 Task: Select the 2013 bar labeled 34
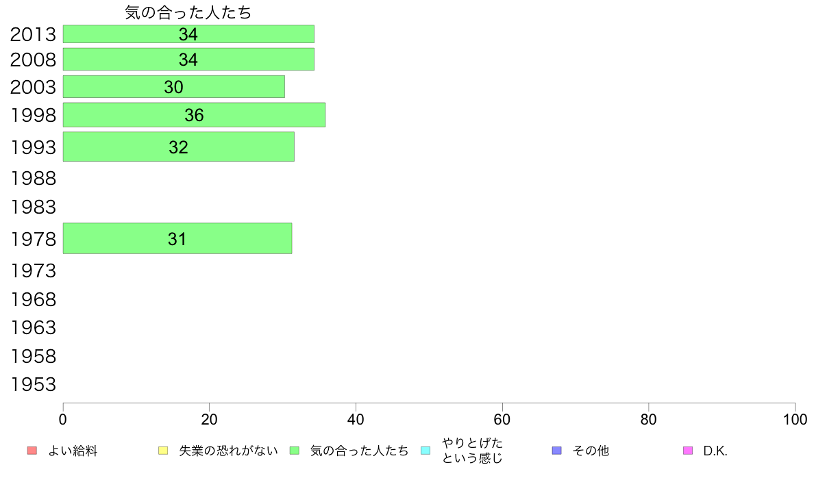click(188, 34)
